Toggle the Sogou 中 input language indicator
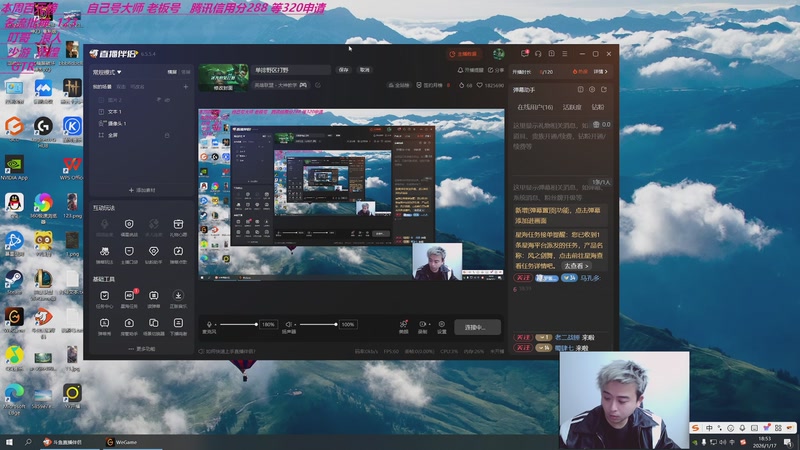Viewport: 800px width, 450px height. (709, 428)
